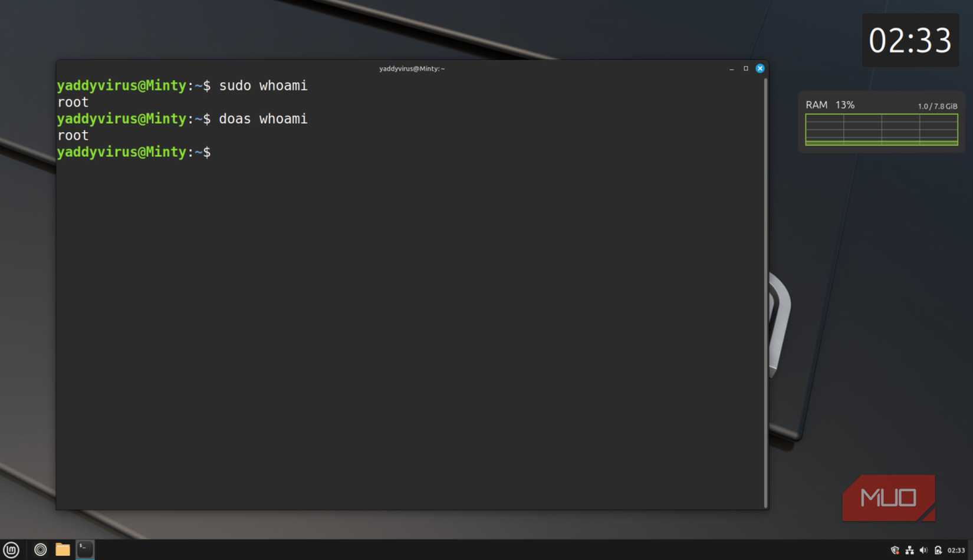This screenshot has height=560, width=973.
Task: Close the terminal window
Action: [x=760, y=68]
